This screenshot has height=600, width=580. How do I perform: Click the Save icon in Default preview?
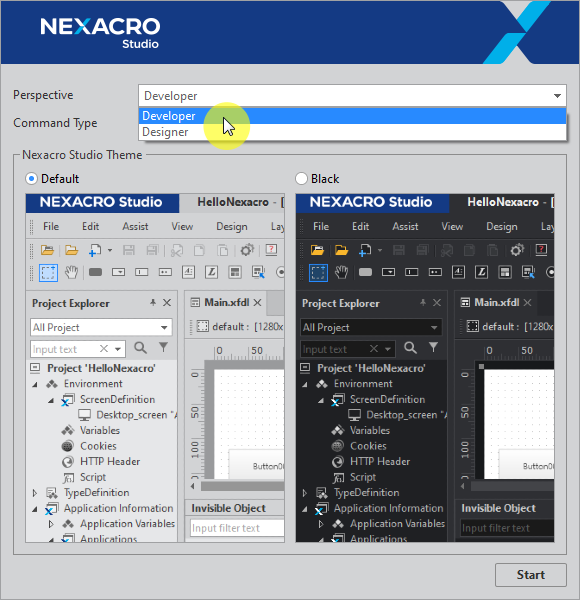pyautogui.click(x=129, y=251)
